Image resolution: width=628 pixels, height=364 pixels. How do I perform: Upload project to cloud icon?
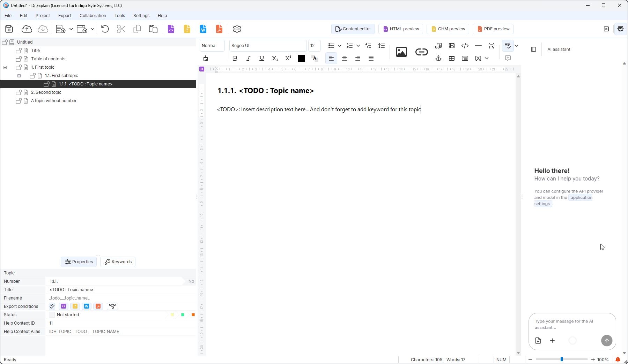[27, 29]
